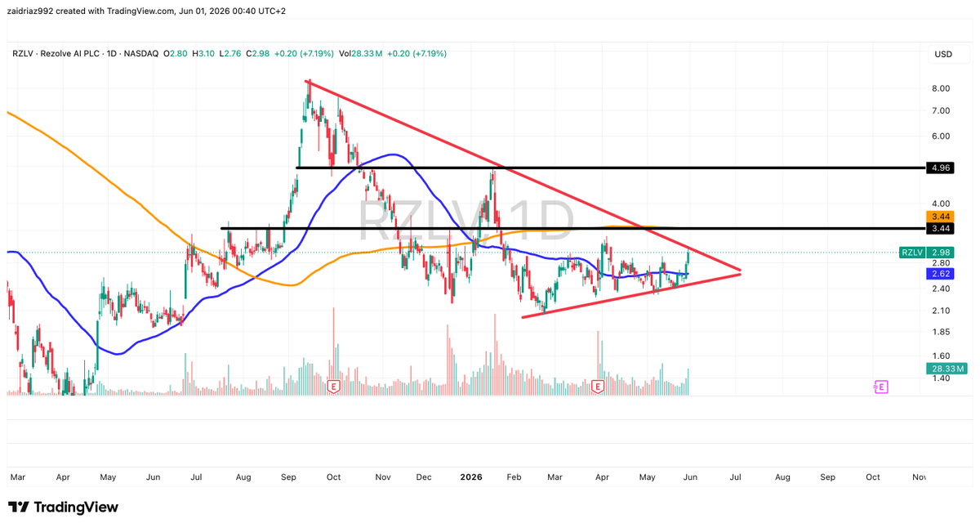The image size is (980, 528).
Task: Click the high value H3.10
Action: pos(203,54)
